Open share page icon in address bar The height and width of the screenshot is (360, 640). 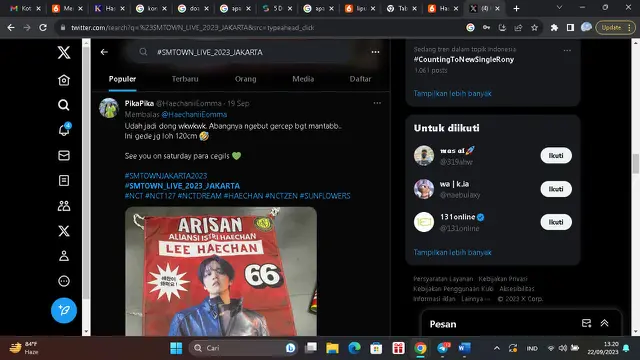pyautogui.click(x=518, y=27)
